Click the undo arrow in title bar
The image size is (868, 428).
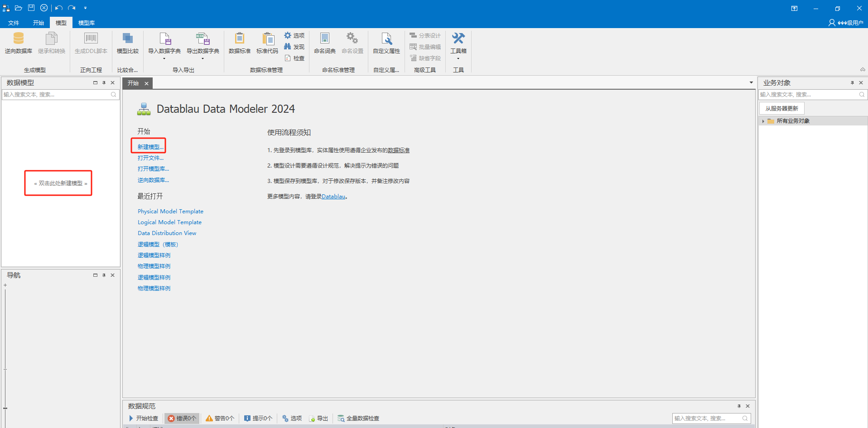point(59,8)
